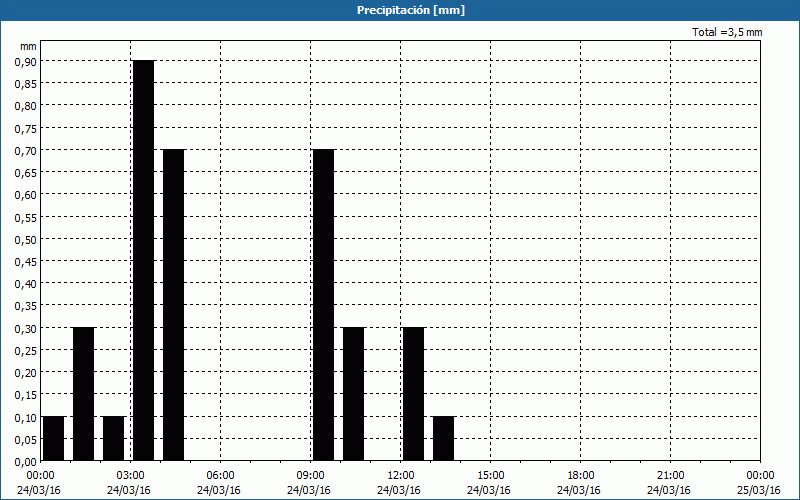Click the 03:00 x-axis time label
800x500 pixels.
click(131, 476)
